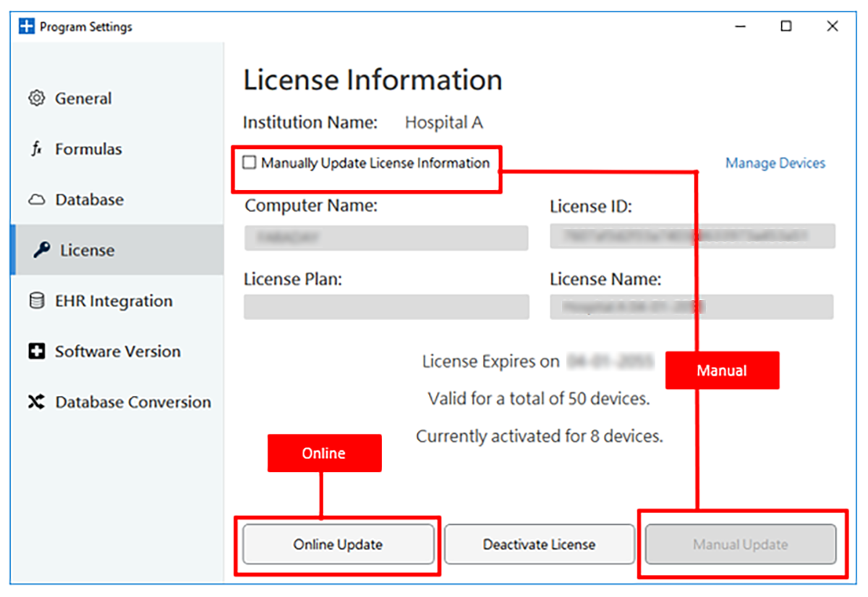Click the License Information heading
Viewport: 868px width, 597px height.
click(373, 80)
